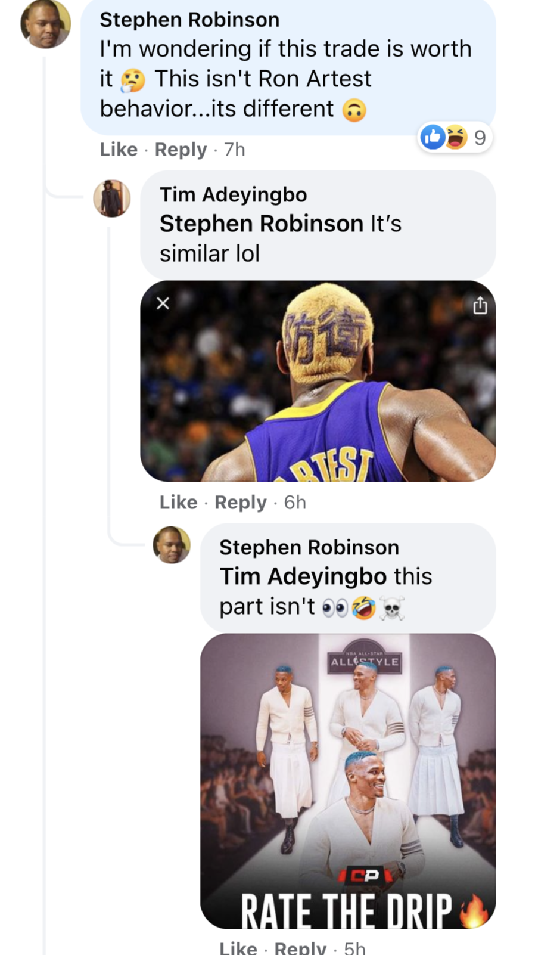Like Stephen Robinson's trade comment
The width and height of the screenshot is (560, 955).
[x=119, y=149]
